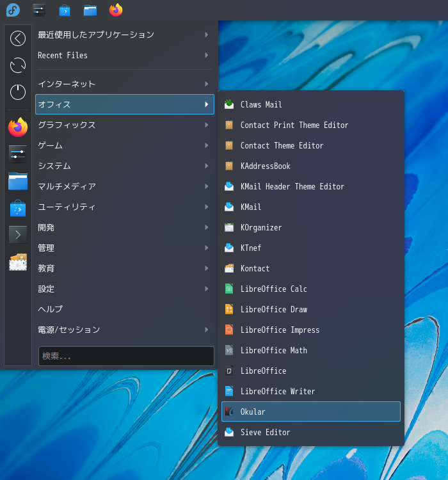The height and width of the screenshot is (480, 448).
Task: Click the Contact Print Theme Editor icon
Action: pyautogui.click(x=229, y=125)
